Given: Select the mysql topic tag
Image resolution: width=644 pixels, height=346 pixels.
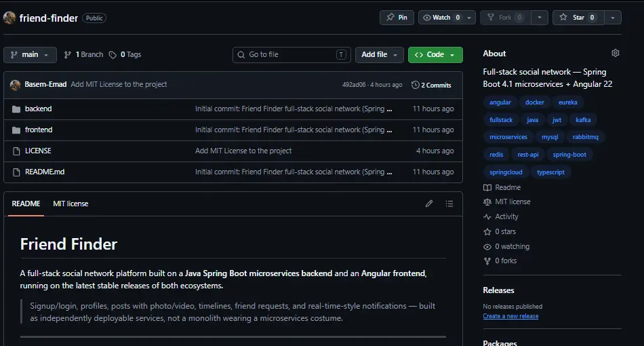Looking at the screenshot, I should click(x=550, y=137).
